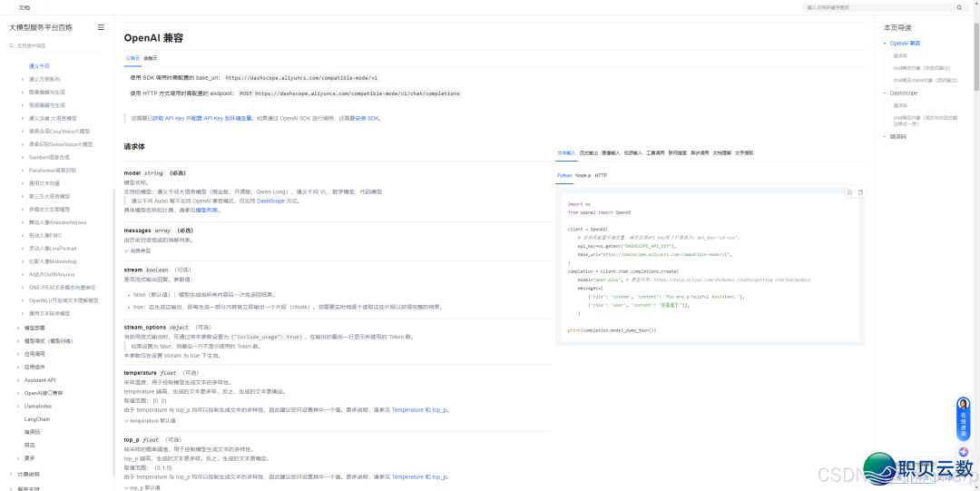
Task: Switch code sample to Python tab
Action: pos(564,176)
